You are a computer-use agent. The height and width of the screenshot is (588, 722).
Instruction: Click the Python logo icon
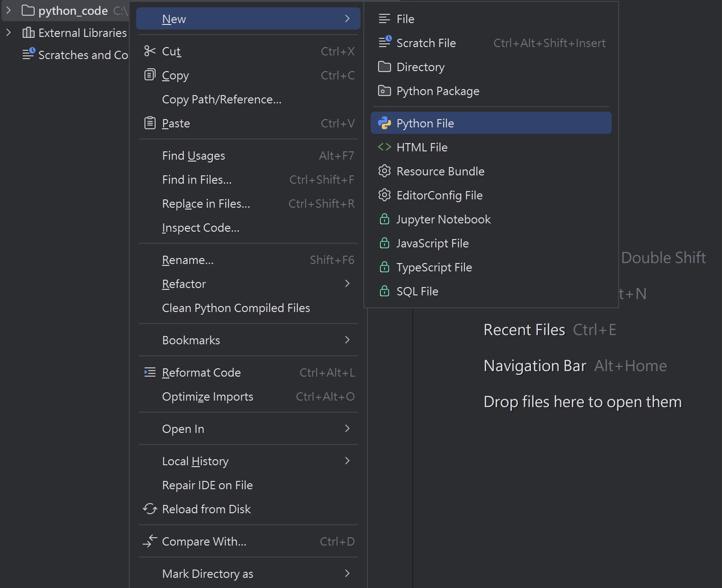click(x=384, y=123)
